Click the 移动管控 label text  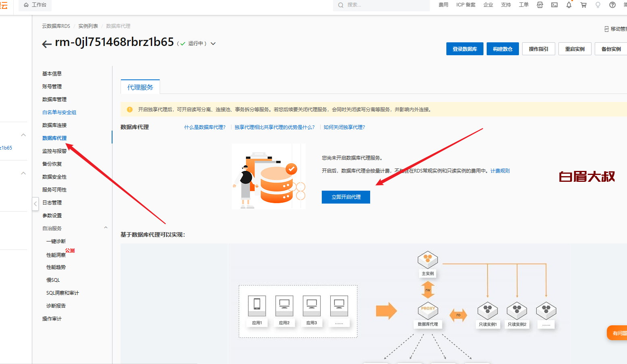click(x=619, y=29)
